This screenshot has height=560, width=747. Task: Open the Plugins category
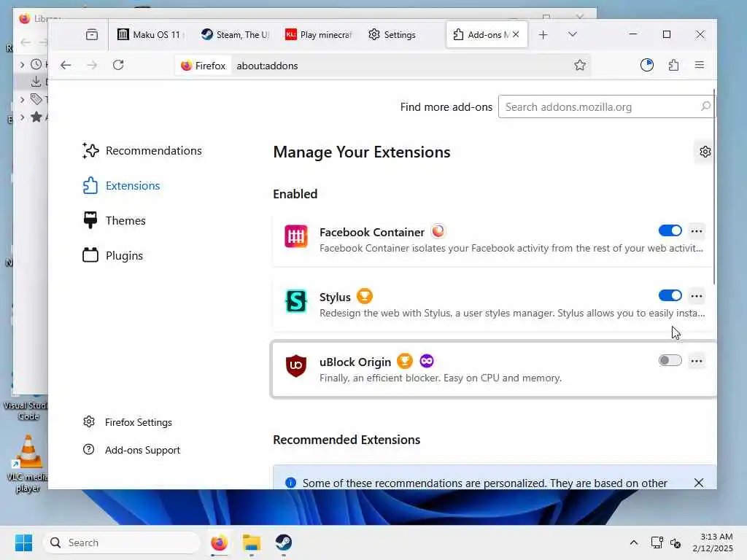113,256
